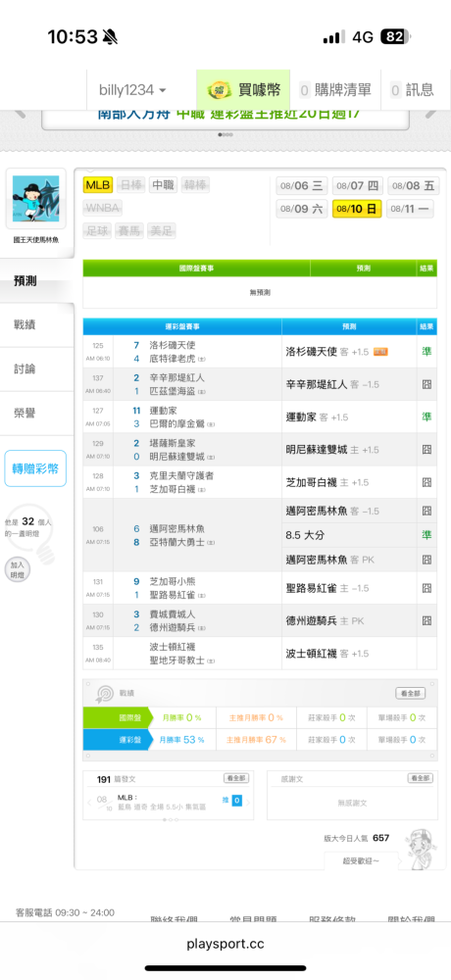Go to previous post with left chevron

[x=89, y=802]
